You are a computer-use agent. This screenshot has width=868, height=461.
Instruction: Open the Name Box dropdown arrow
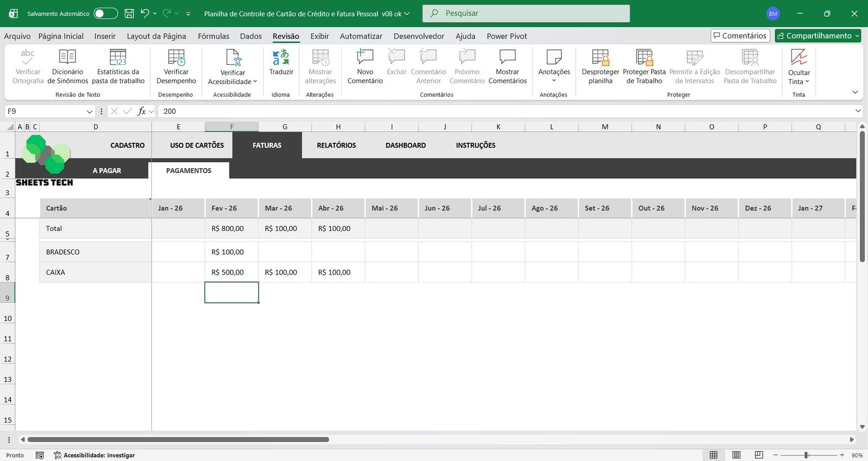click(x=90, y=111)
